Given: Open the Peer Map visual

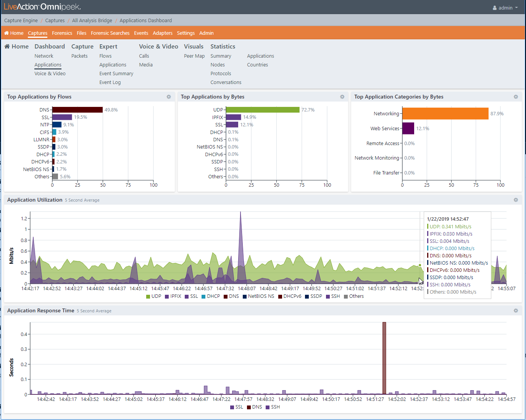Looking at the screenshot, I should click(x=194, y=56).
